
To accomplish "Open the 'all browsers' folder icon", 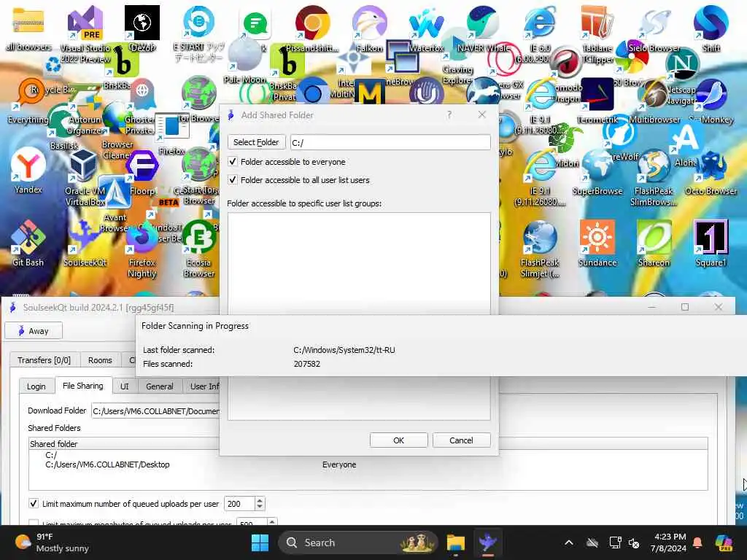I will (28, 28).
